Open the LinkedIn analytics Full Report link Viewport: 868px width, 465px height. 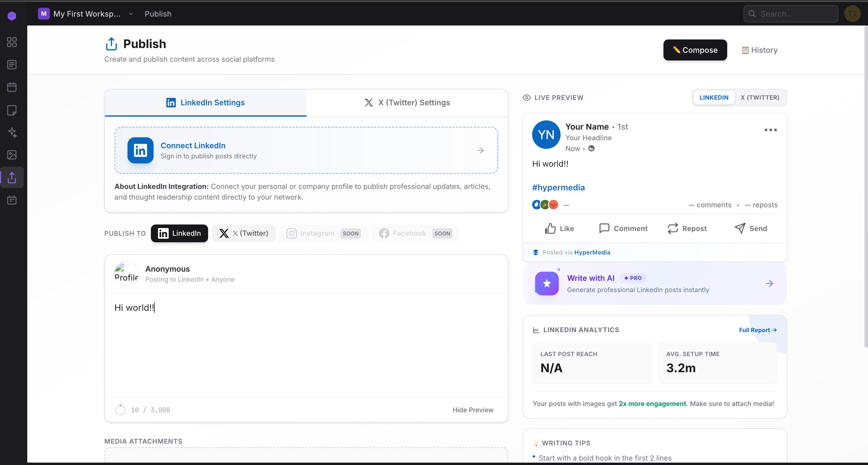(758, 330)
